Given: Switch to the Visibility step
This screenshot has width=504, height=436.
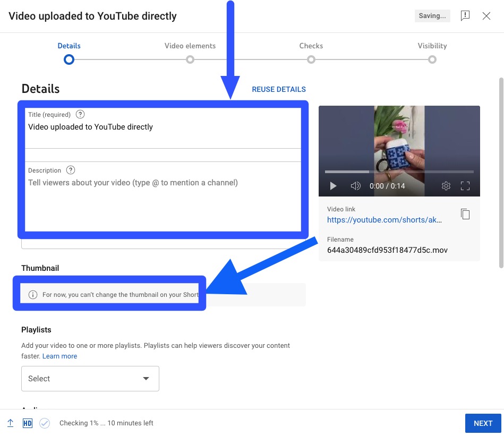Looking at the screenshot, I should 432,46.
